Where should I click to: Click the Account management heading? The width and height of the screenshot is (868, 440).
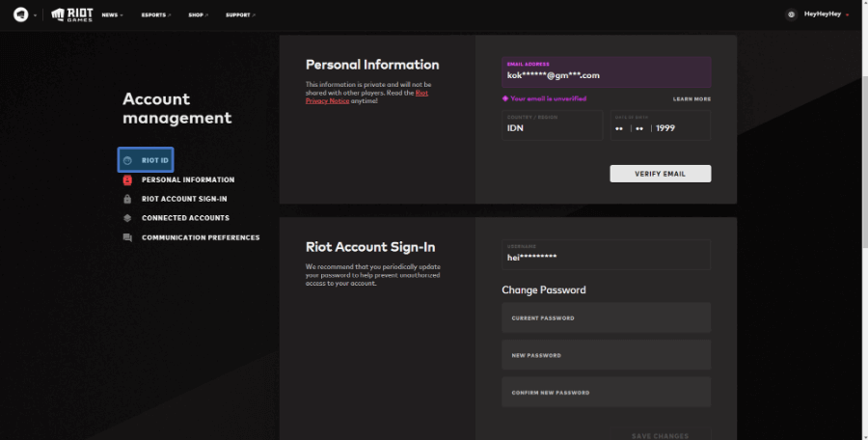point(177,108)
